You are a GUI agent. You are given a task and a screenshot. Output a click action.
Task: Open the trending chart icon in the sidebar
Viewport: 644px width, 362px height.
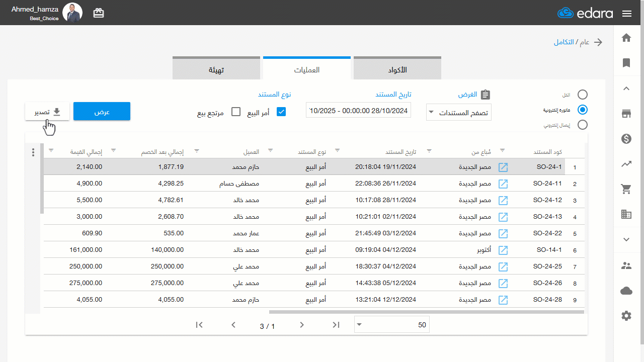[x=626, y=163]
